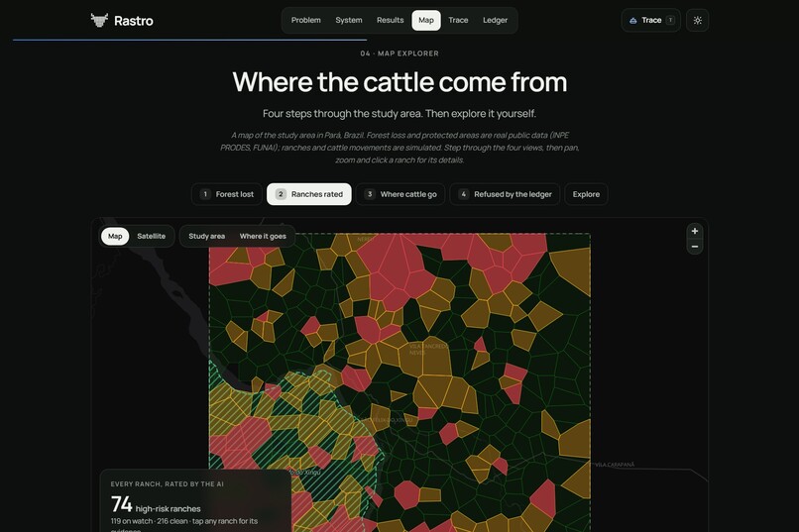
Task: Zoom in the map with plus button
Action: click(695, 231)
